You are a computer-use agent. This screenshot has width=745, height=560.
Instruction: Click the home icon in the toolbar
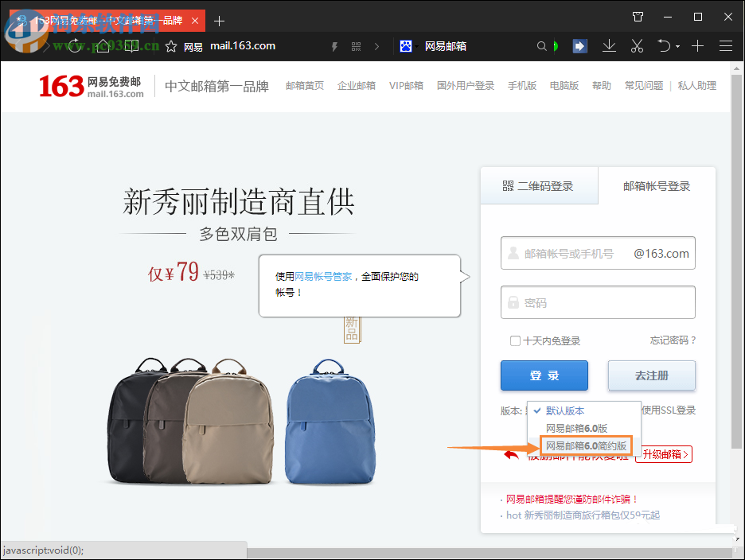tap(103, 46)
